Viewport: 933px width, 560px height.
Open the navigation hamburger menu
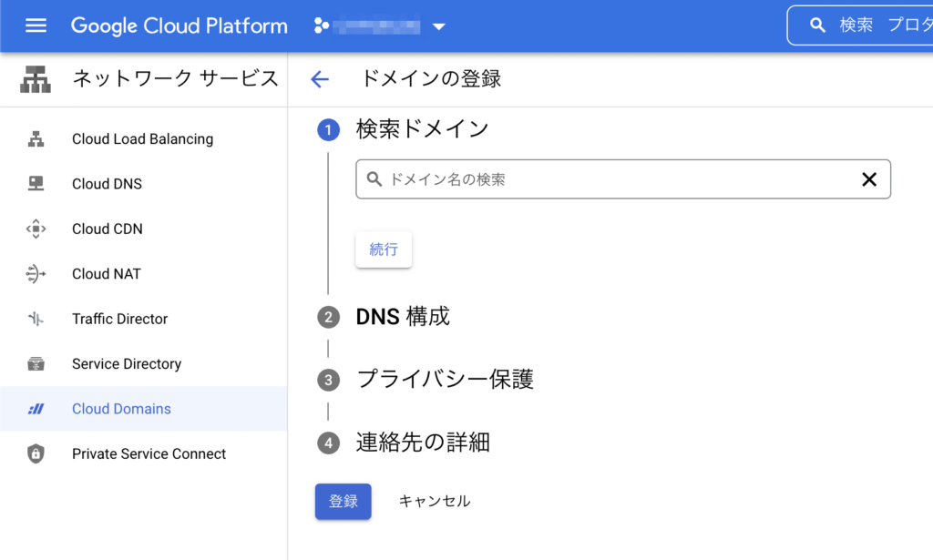pyautogui.click(x=36, y=25)
